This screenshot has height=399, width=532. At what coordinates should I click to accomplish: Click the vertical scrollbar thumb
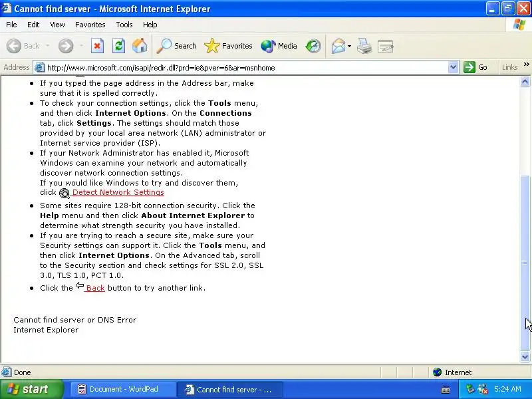525,263
